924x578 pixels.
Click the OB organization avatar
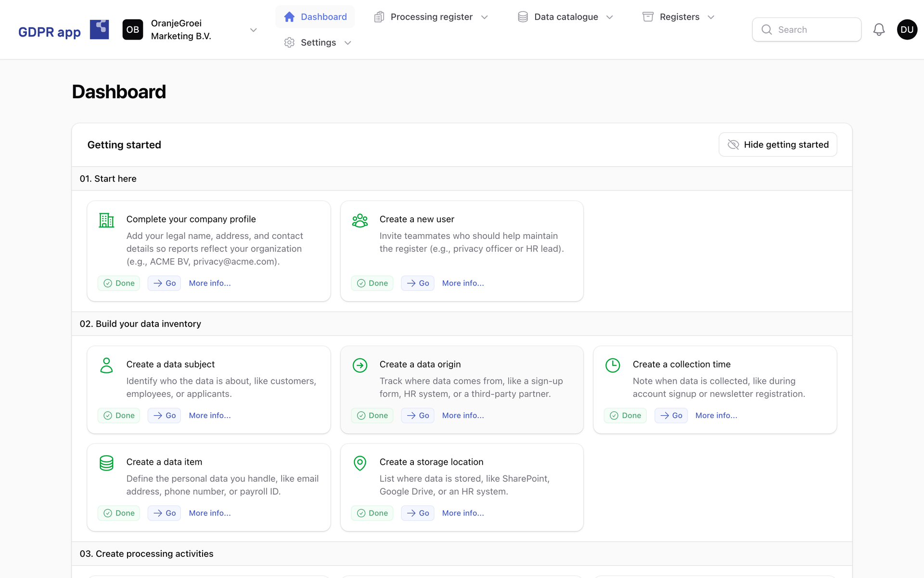coord(133,29)
